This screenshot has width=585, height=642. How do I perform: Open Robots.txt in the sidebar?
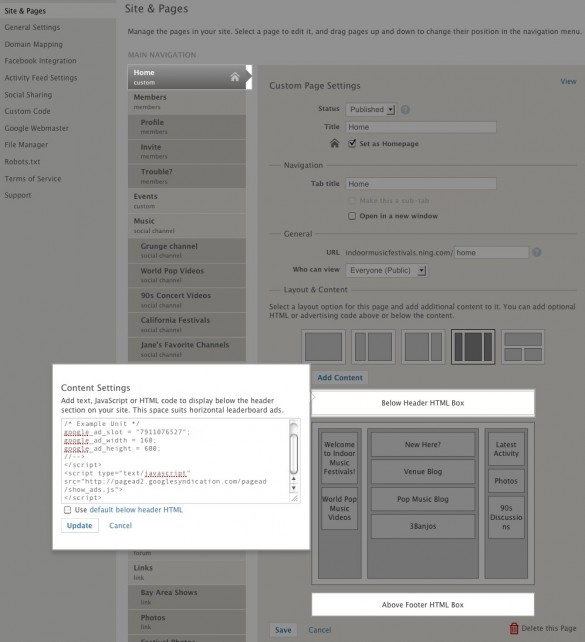tap(22, 162)
